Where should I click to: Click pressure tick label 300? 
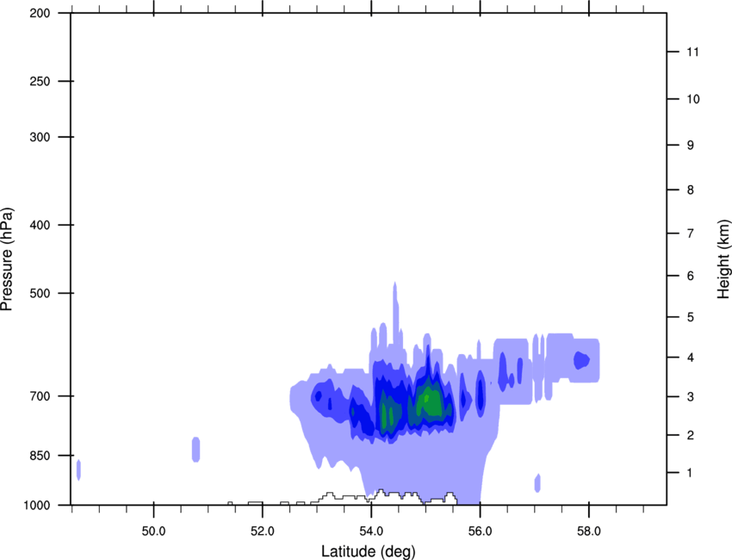(40, 137)
